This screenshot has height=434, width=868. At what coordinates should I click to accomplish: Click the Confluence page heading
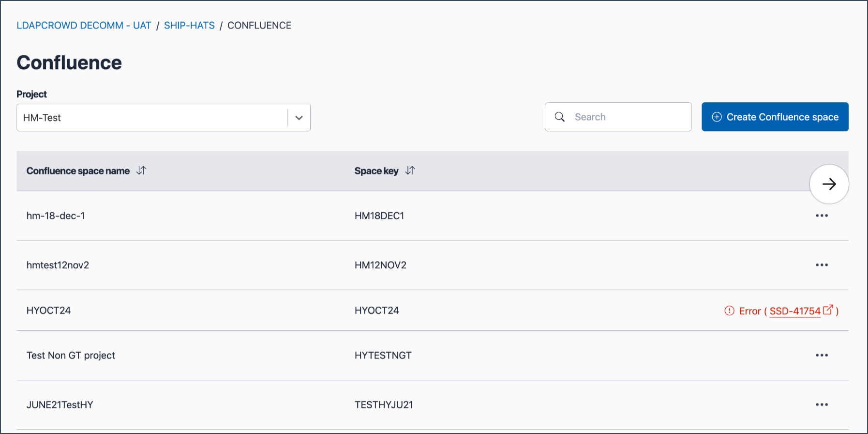click(x=69, y=62)
